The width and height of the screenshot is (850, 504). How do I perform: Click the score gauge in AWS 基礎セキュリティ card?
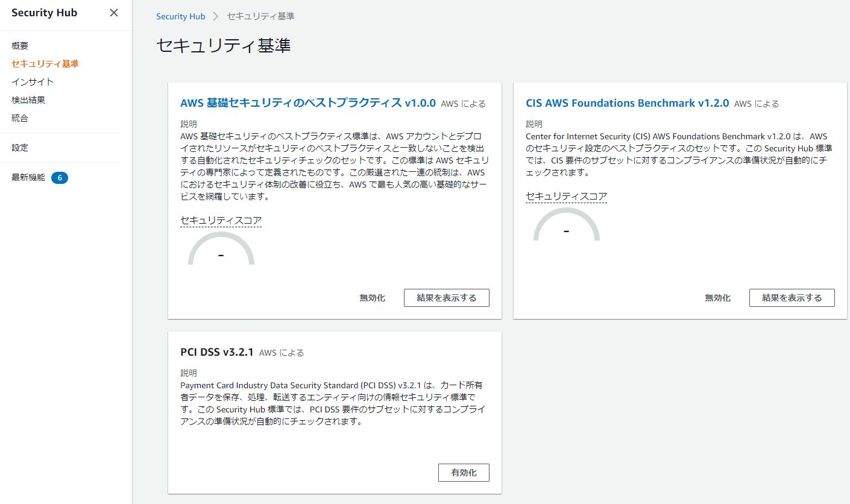(221, 249)
